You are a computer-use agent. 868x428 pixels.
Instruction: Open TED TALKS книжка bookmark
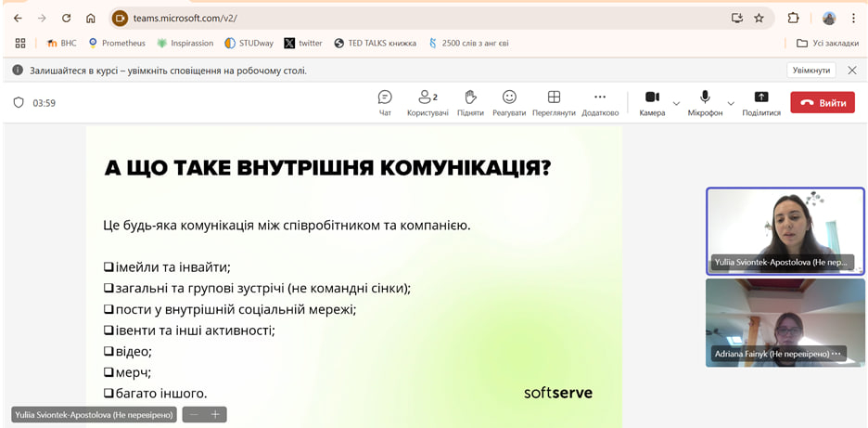pyautogui.click(x=376, y=44)
